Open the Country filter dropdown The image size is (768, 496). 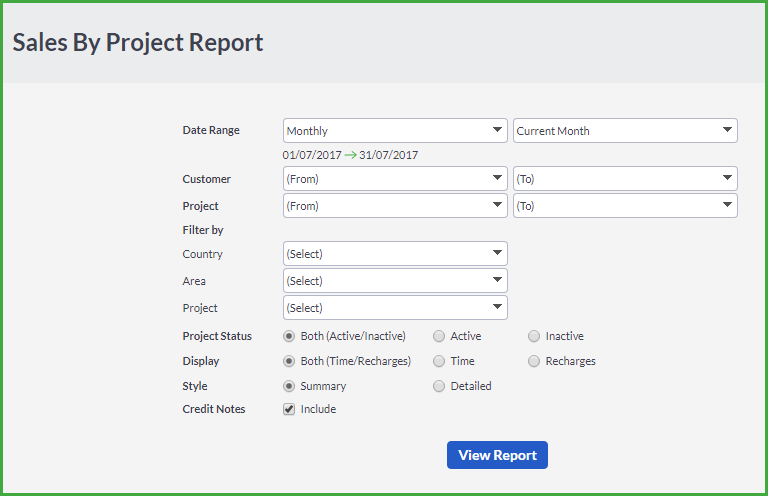(x=395, y=254)
